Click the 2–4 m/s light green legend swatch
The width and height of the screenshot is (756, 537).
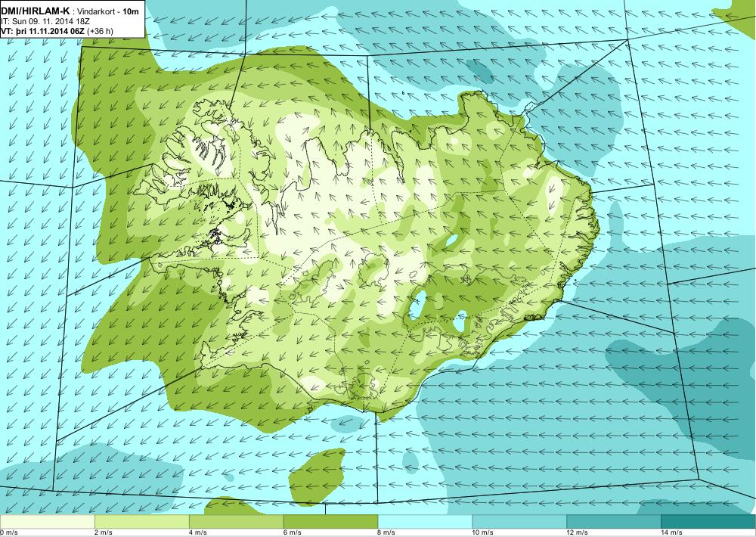click(142, 522)
